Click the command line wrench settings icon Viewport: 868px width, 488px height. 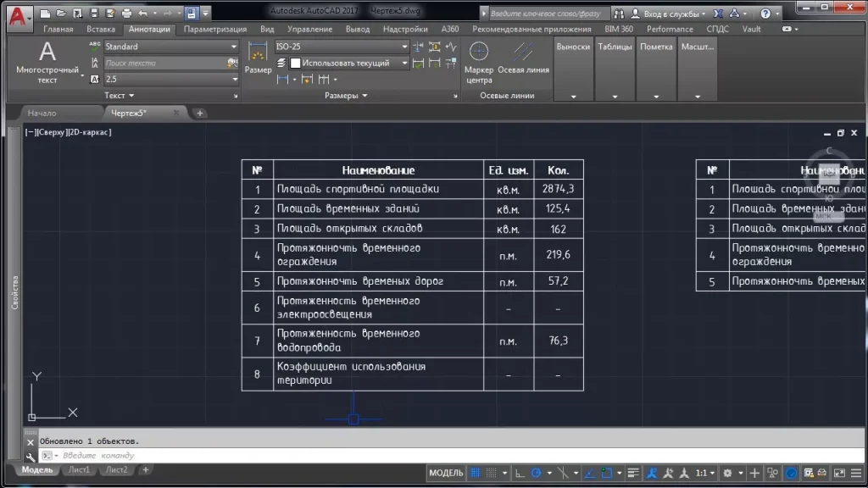click(x=31, y=456)
